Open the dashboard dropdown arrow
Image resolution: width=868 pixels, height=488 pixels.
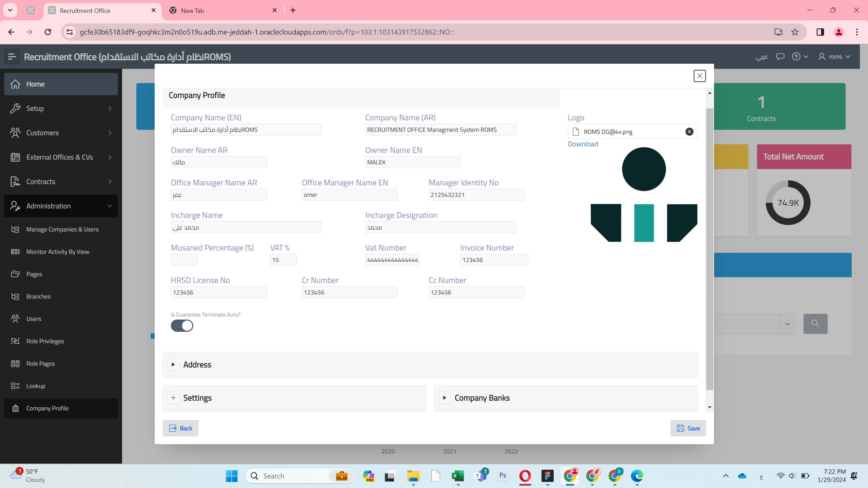[787, 324]
